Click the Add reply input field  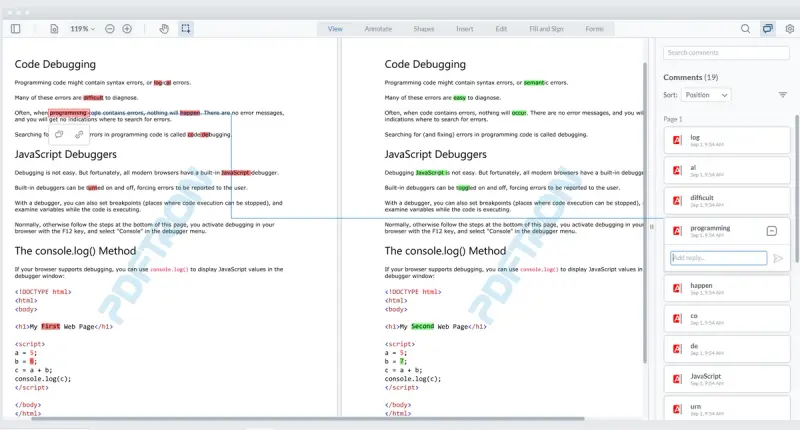pos(718,258)
